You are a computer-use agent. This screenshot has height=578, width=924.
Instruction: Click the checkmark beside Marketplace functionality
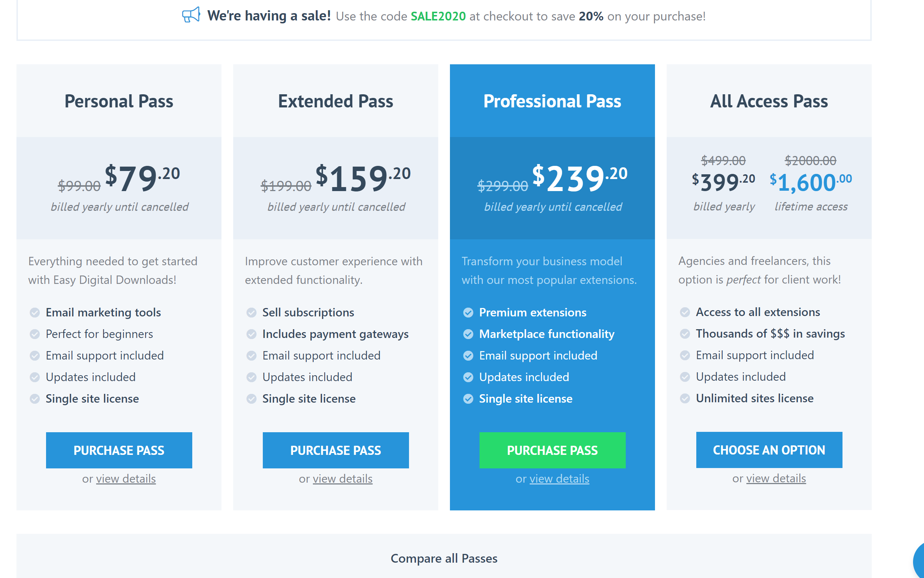[x=469, y=334]
